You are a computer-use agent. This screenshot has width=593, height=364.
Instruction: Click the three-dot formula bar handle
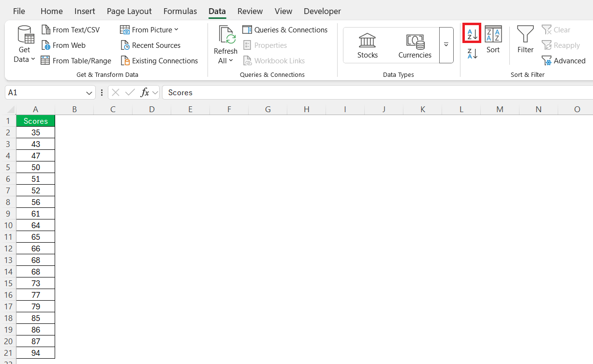(102, 92)
